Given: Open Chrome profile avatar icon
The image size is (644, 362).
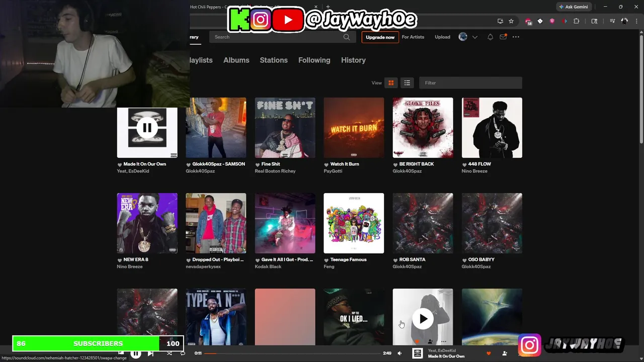Looking at the screenshot, I should pos(624,21).
